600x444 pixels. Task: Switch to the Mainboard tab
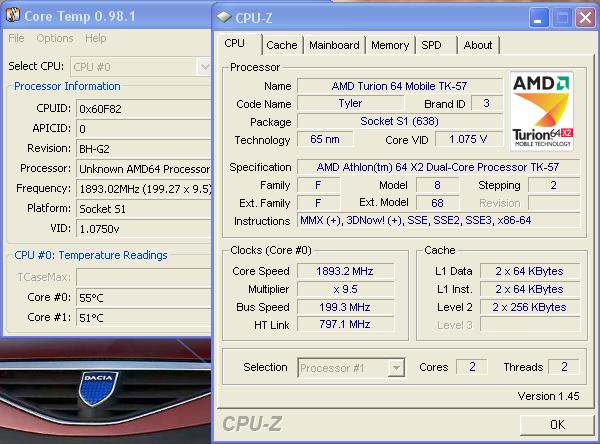(334, 45)
